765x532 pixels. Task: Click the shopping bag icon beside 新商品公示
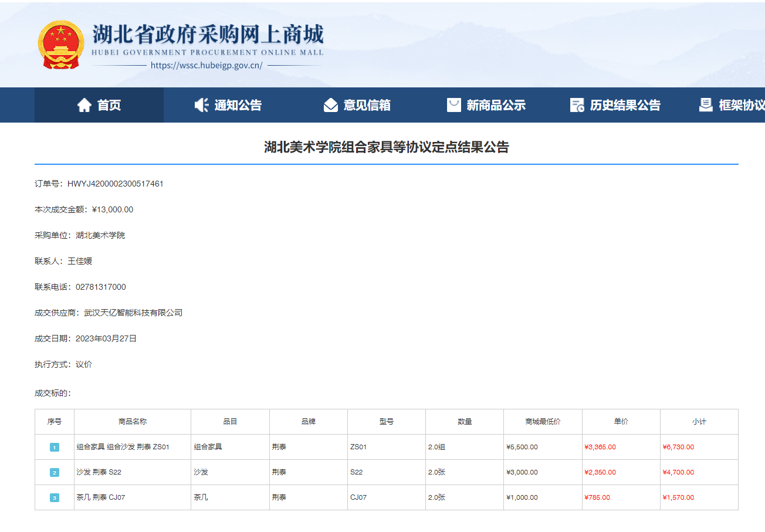(454, 105)
